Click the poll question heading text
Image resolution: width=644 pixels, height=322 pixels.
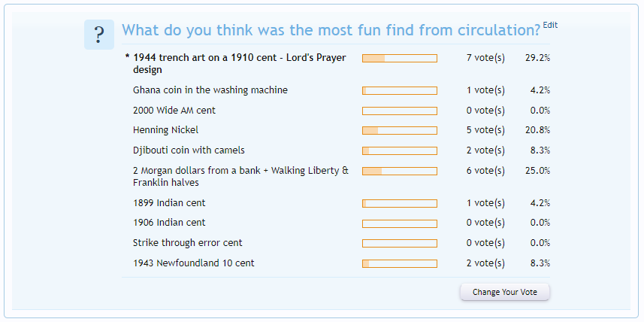(x=331, y=30)
